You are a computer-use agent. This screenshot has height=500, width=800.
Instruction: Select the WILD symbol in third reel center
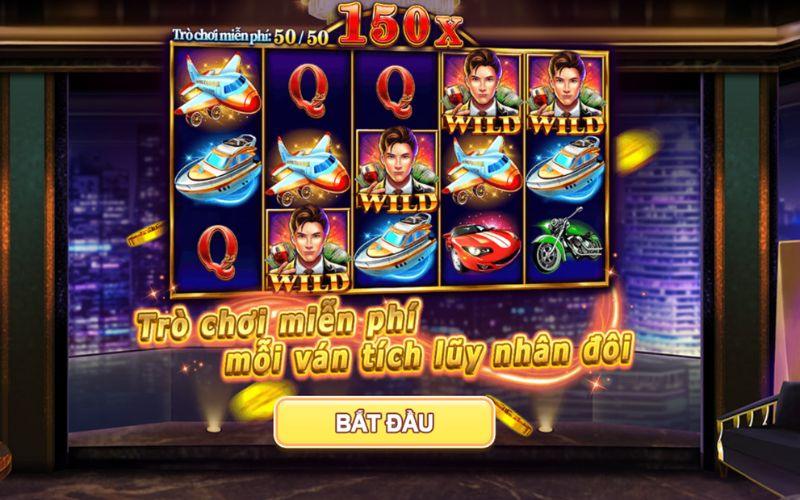[397, 170]
